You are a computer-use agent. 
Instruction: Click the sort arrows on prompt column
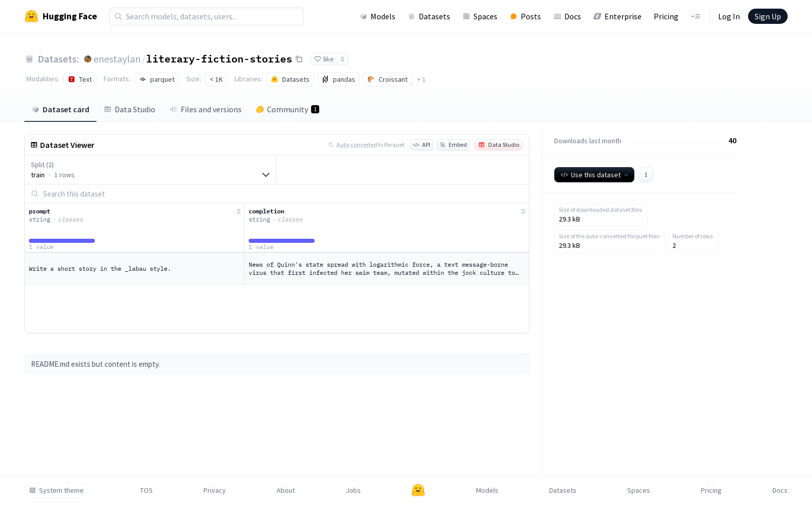click(239, 211)
